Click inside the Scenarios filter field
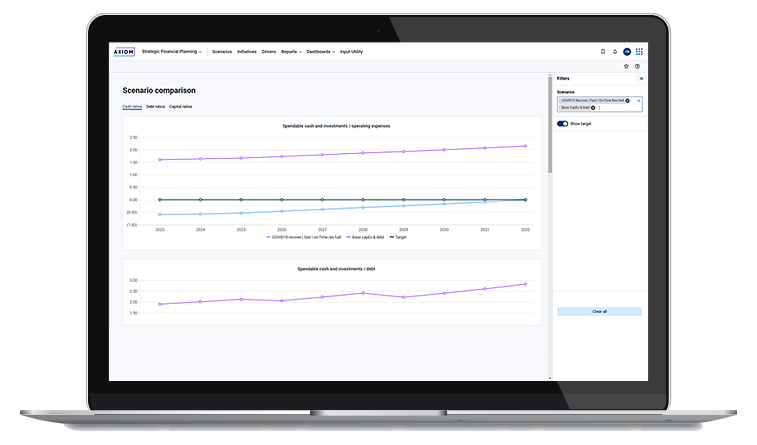Image resolution: width=757 pixels, height=445 pixels. click(x=620, y=108)
